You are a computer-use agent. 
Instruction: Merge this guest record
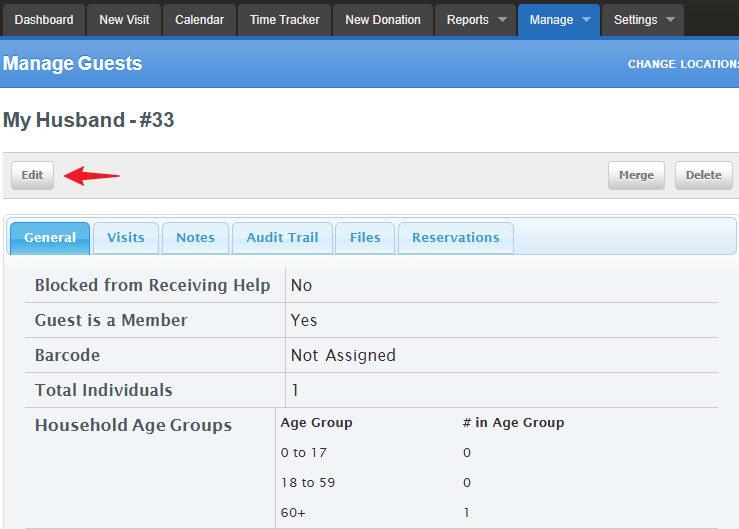[636, 175]
